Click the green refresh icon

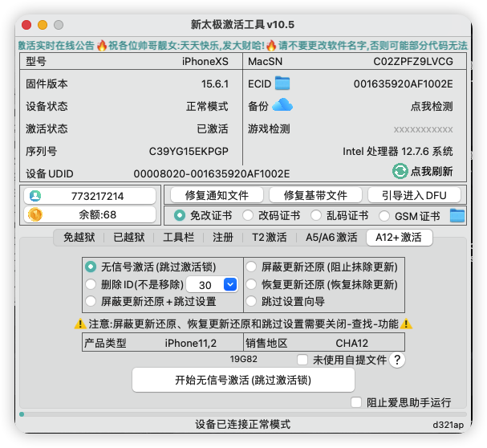pos(400,171)
